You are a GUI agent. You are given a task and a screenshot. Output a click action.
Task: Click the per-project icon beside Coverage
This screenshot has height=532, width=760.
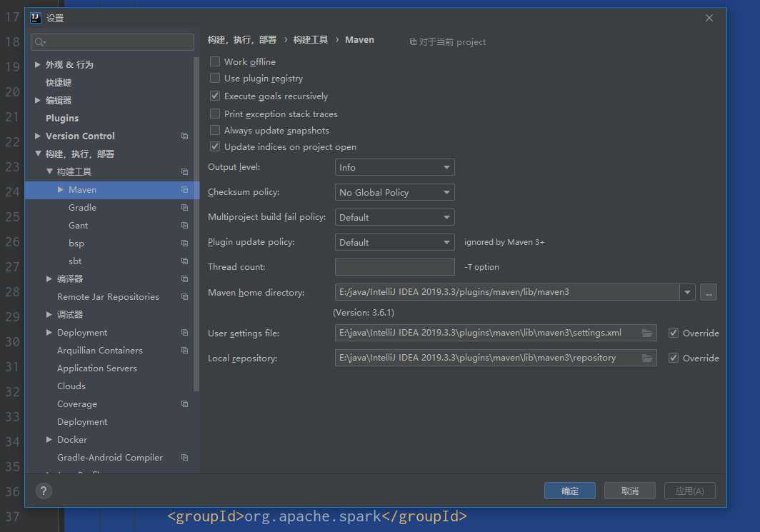(x=185, y=403)
